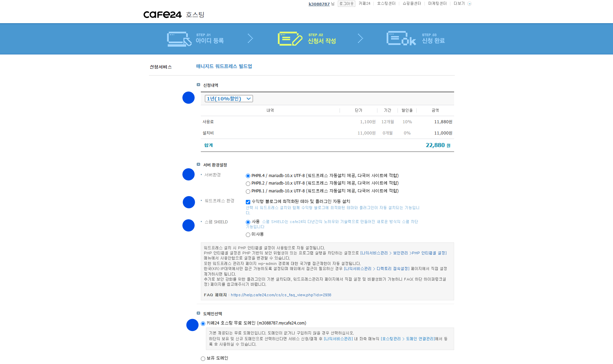Click the 보안관리 link in the notice
This screenshot has height=364, width=613.
tap(400, 253)
